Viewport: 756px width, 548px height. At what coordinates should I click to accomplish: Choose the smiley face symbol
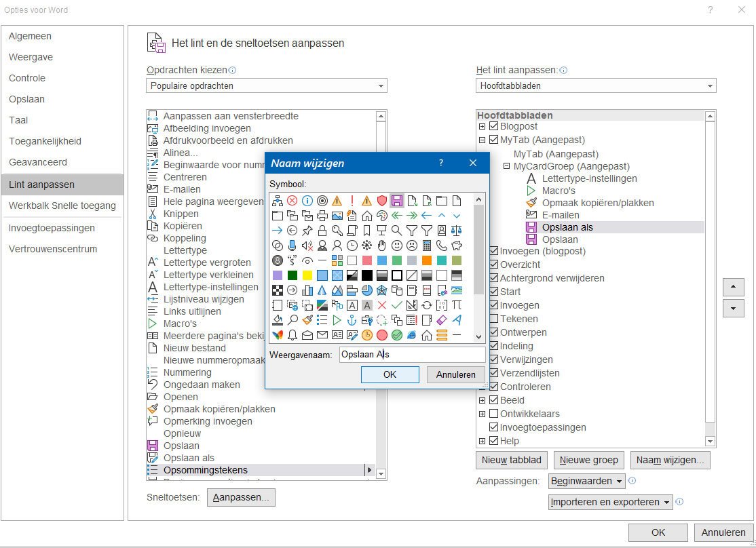pos(397,246)
